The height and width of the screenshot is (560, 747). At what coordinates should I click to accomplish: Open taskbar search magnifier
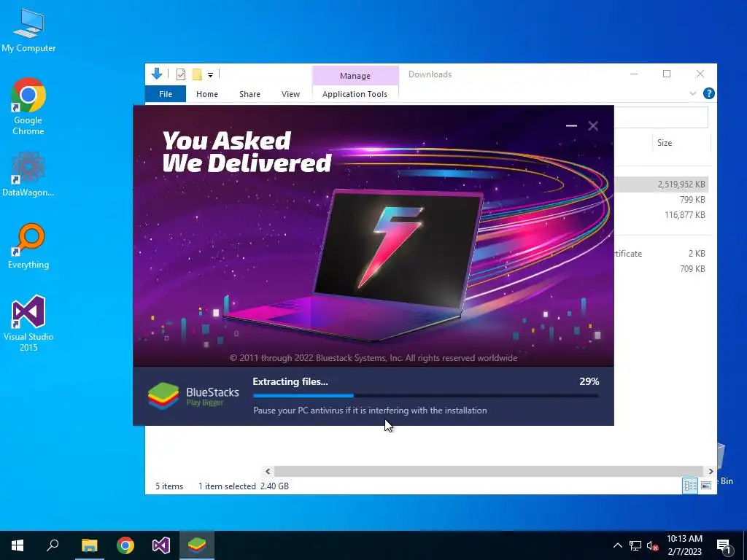pyautogui.click(x=53, y=545)
